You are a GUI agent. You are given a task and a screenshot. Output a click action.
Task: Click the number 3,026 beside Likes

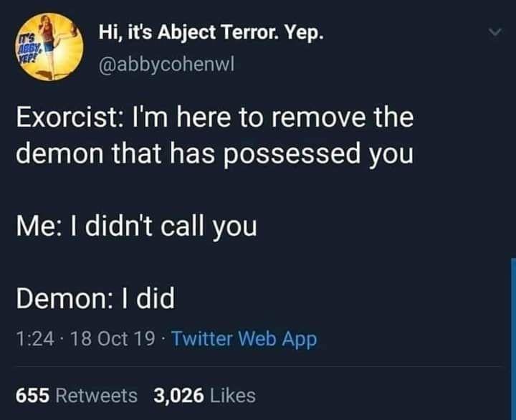178,396
